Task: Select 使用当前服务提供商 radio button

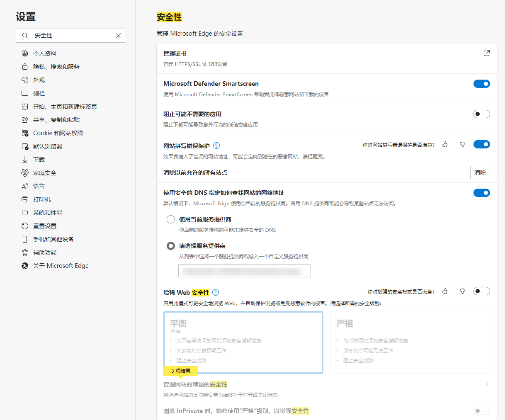Action: pyautogui.click(x=171, y=219)
